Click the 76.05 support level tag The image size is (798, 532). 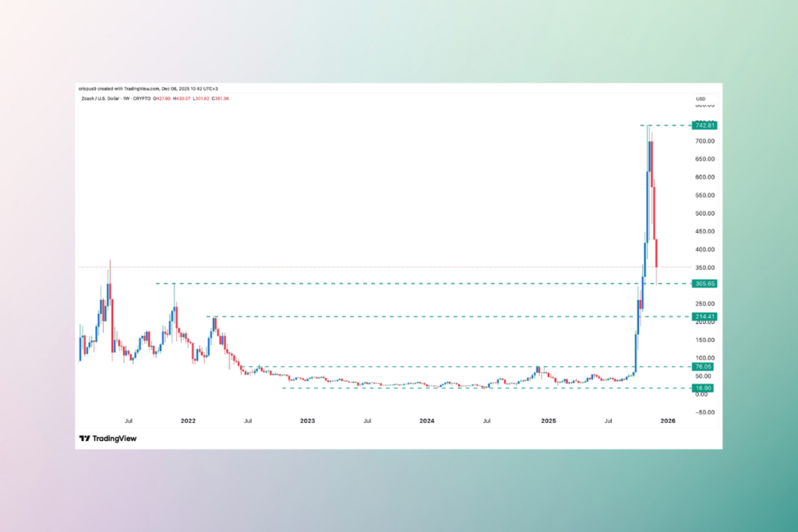tap(702, 366)
